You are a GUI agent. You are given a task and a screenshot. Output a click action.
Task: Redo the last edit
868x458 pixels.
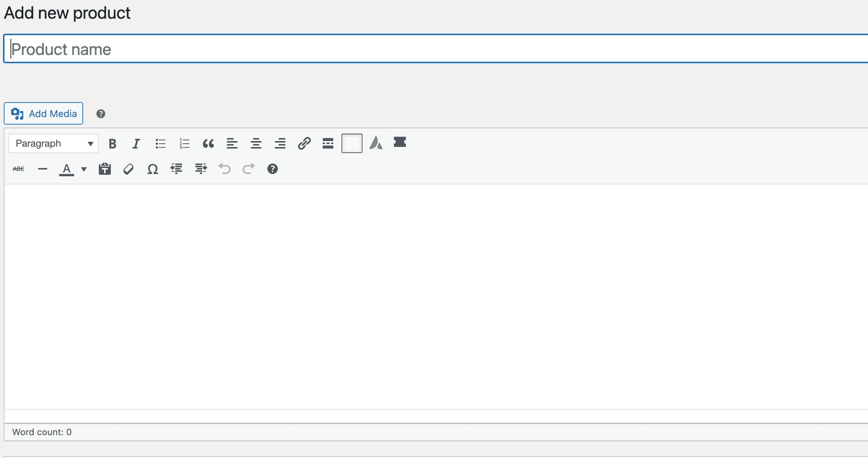(249, 169)
